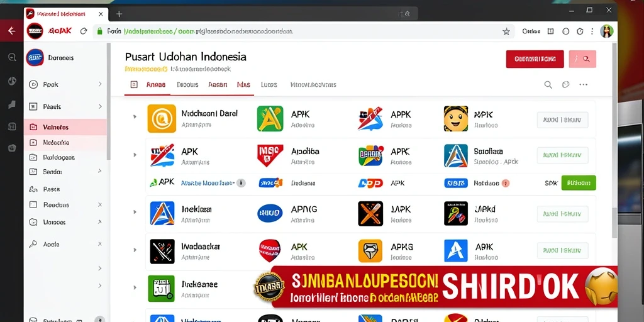Click the globe icon right of the tabs
Viewport: 644px width, 322px height.
pyautogui.click(x=565, y=85)
